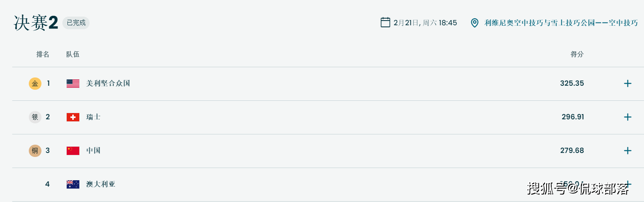
Task: Click the 中国 team name
Action: pos(94,151)
